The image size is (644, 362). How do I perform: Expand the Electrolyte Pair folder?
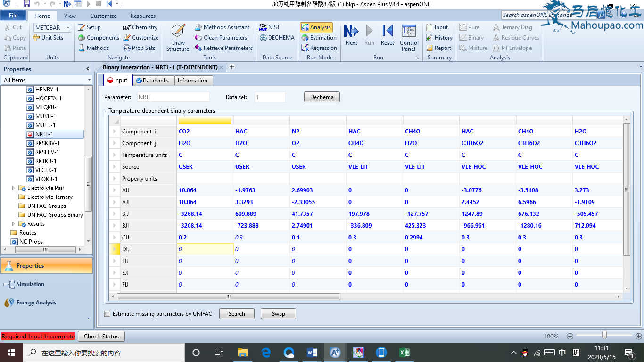point(13,188)
